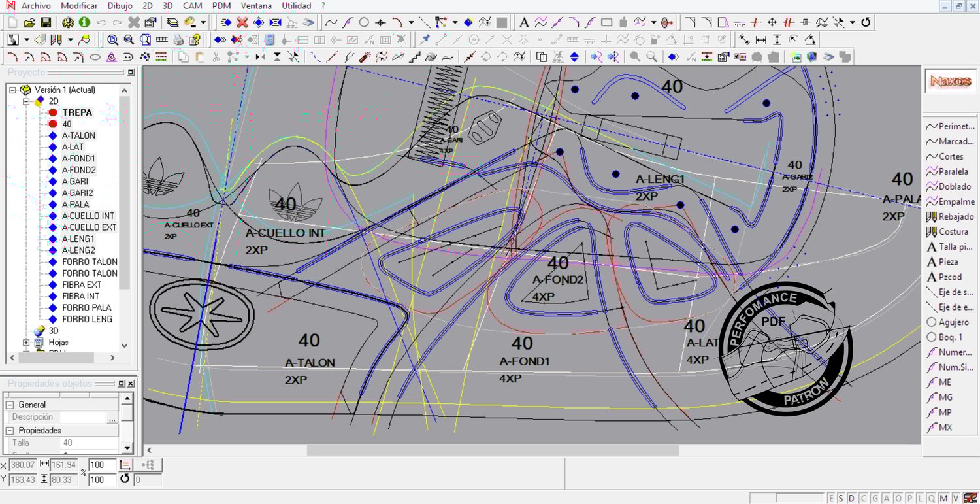
Task: Select A-FOND2 piece in project tree
Action: [x=78, y=170]
